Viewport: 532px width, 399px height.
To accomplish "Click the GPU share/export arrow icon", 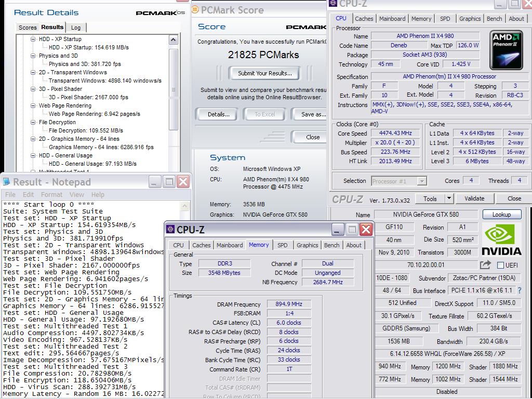I will [x=486, y=264].
